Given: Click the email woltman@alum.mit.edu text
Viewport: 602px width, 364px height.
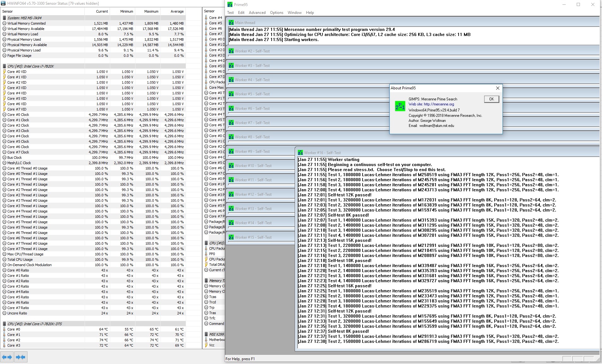Looking at the screenshot, I should coord(436,126).
